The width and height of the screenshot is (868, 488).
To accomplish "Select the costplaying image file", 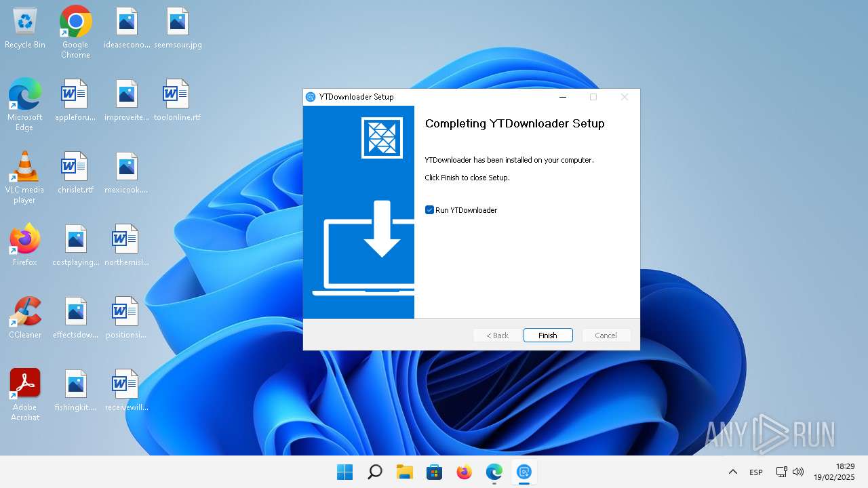I will 75,246.
